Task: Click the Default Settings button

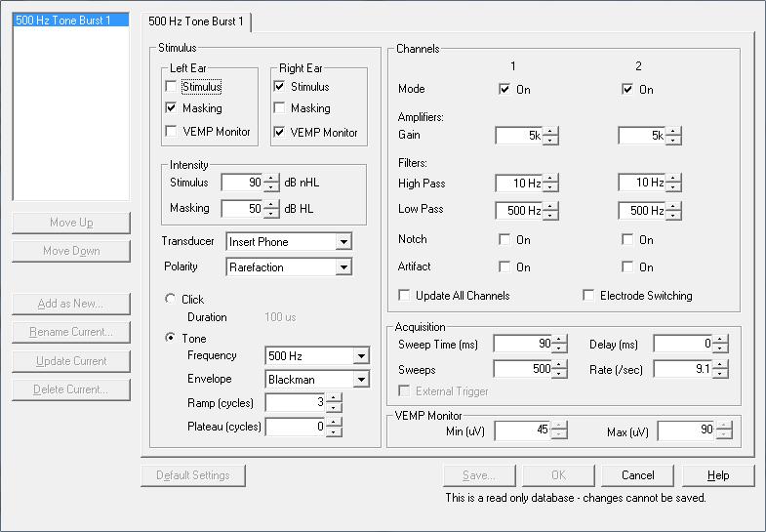Action: pyautogui.click(x=193, y=475)
